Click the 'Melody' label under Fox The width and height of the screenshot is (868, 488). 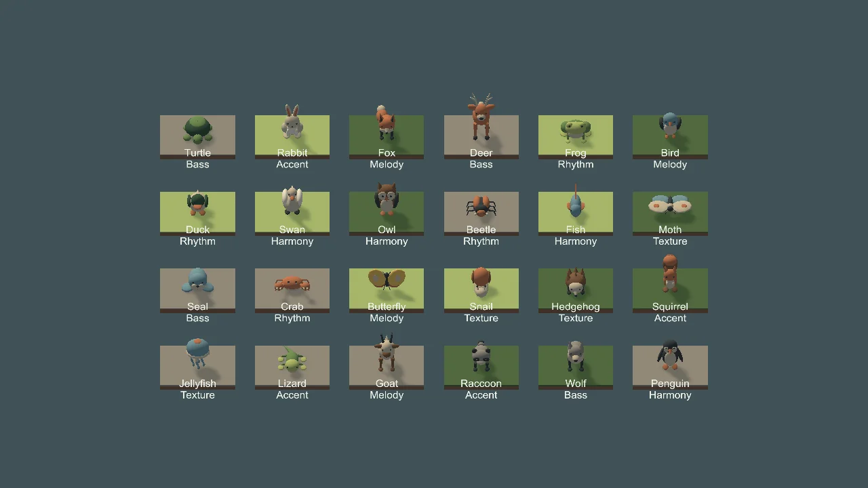point(387,165)
